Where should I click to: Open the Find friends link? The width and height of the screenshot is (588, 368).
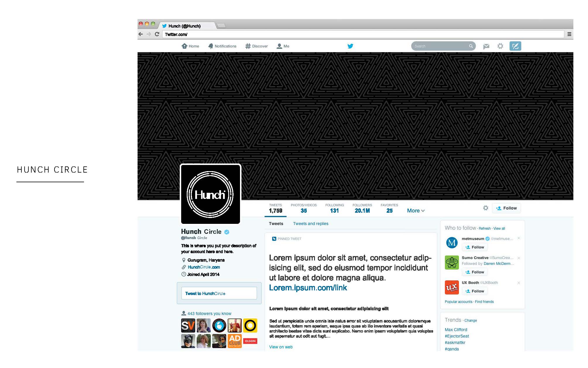[484, 302]
